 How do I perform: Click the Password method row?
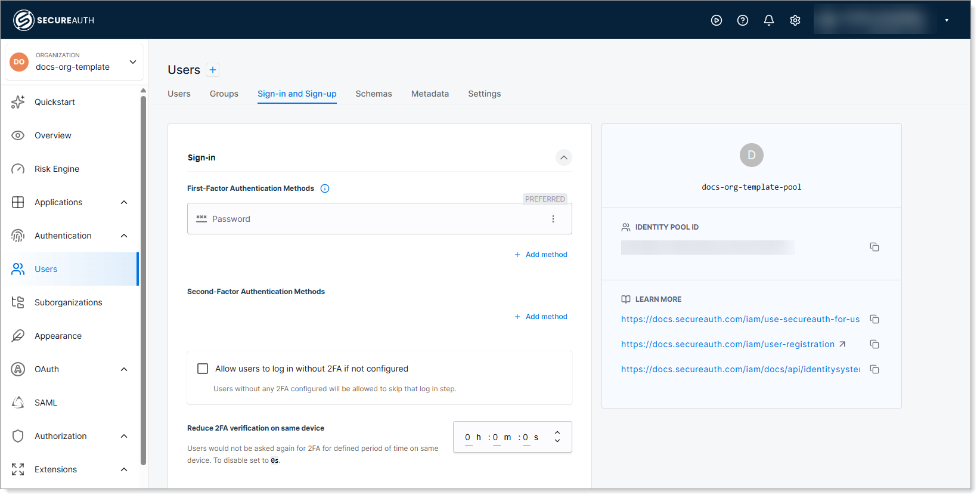point(380,219)
